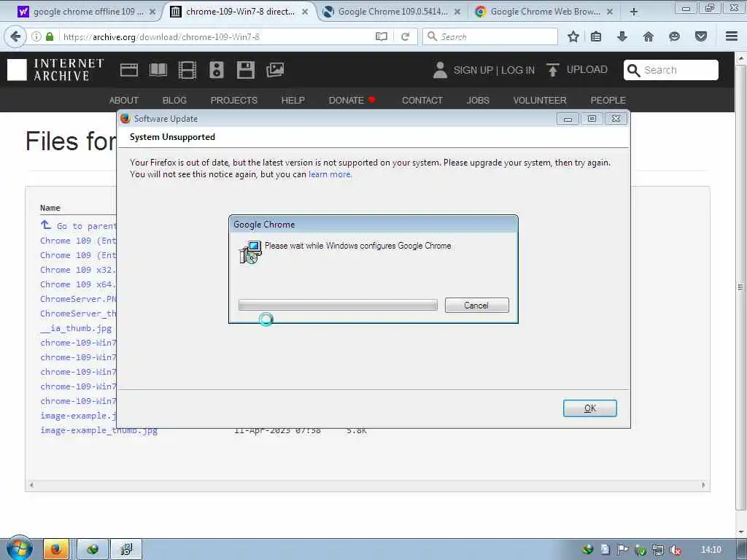Open downloads arrow icon
This screenshot has width=747, height=560.
click(x=622, y=36)
